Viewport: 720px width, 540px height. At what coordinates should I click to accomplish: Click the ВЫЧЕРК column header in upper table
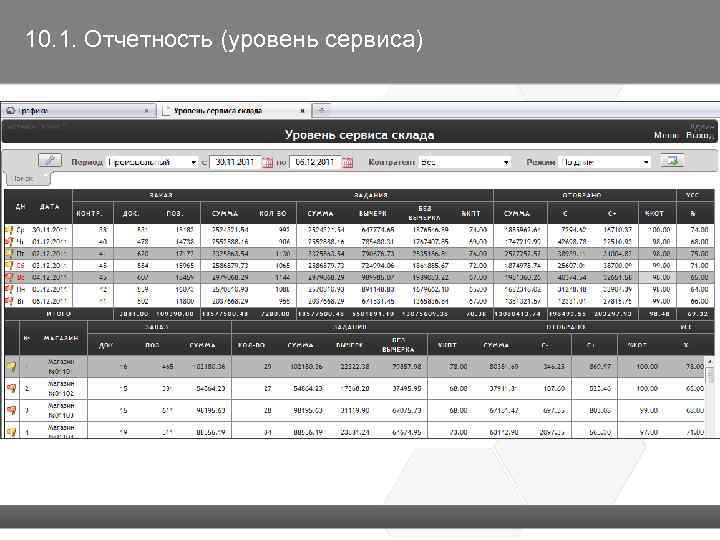372,214
